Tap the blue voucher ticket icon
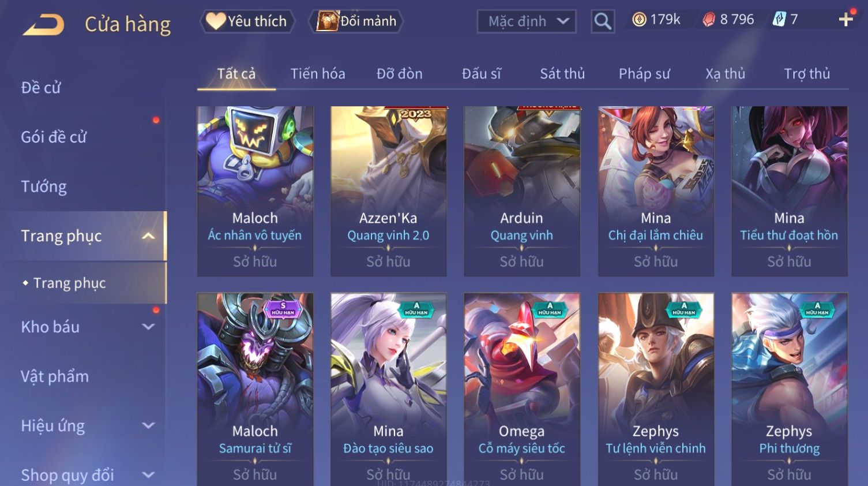The height and width of the screenshot is (486, 868). [779, 20]
